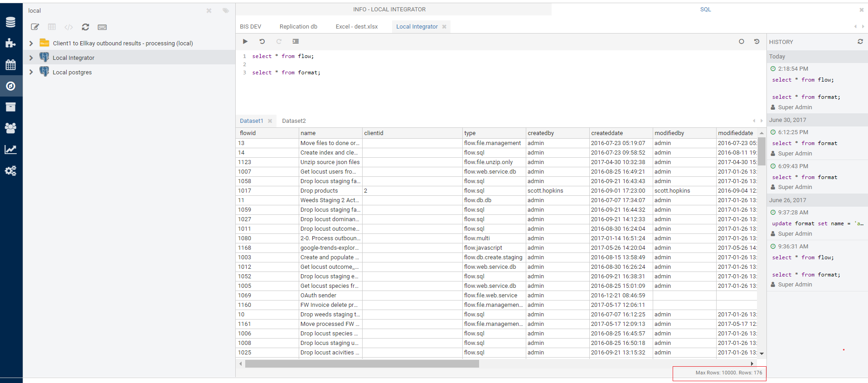Select the 'Unzip source json files' cell
868x383 pixels.
click(x=330, y=162)
